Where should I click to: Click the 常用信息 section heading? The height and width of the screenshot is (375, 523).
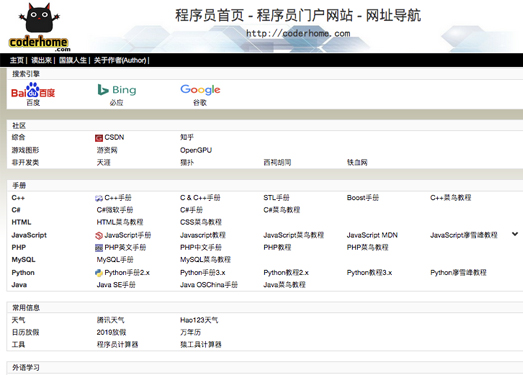coord(26,308)
